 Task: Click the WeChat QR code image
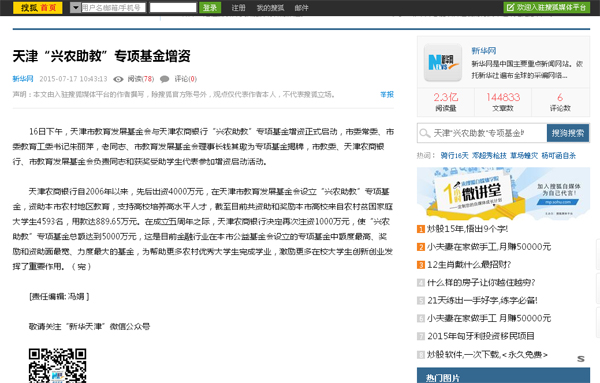pyautogui.click(x=57, y=365)
